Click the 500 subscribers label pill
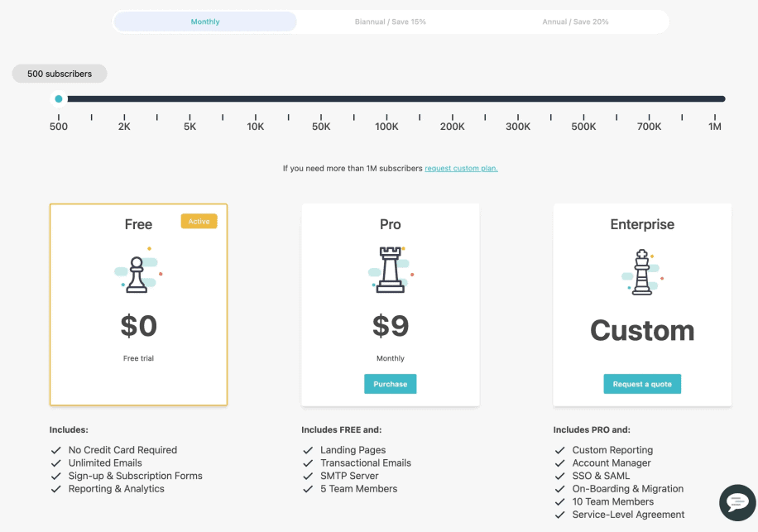758x532 pixels. pyautogui.click(x=60, y=74)
